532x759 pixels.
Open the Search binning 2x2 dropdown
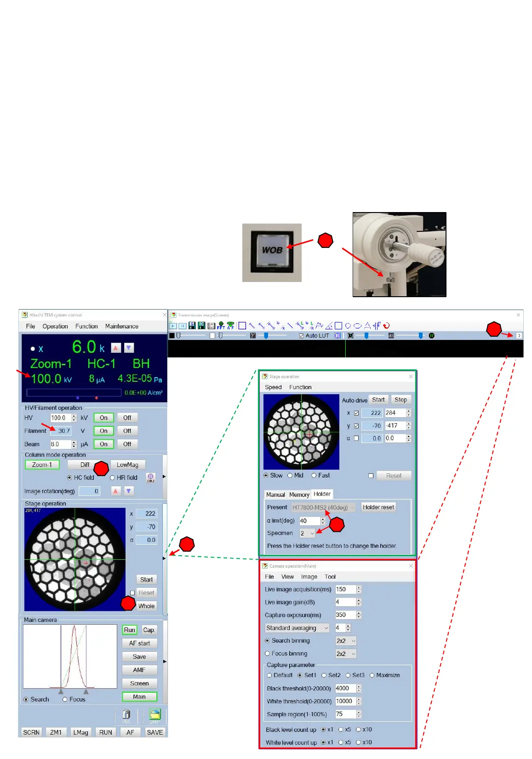346,641
